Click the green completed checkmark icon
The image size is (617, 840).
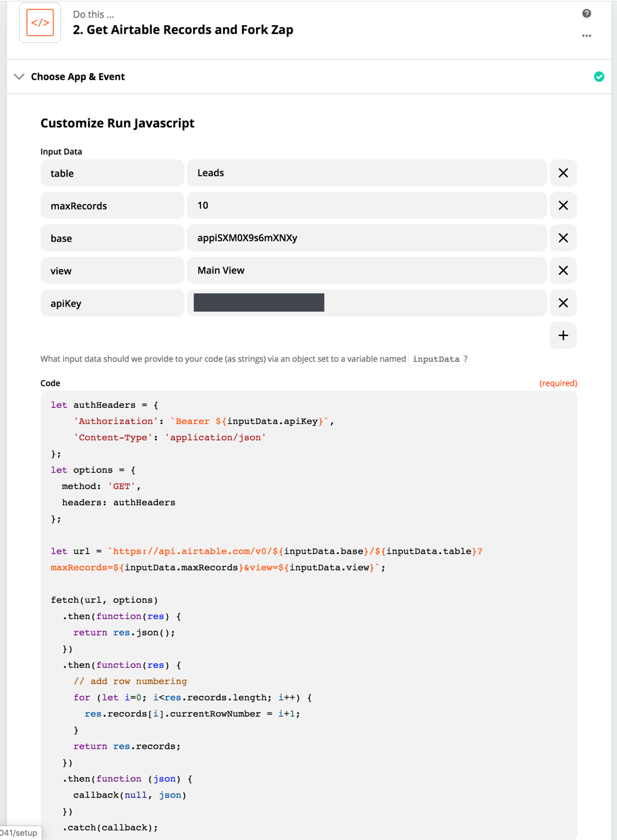tap(599, 77)
